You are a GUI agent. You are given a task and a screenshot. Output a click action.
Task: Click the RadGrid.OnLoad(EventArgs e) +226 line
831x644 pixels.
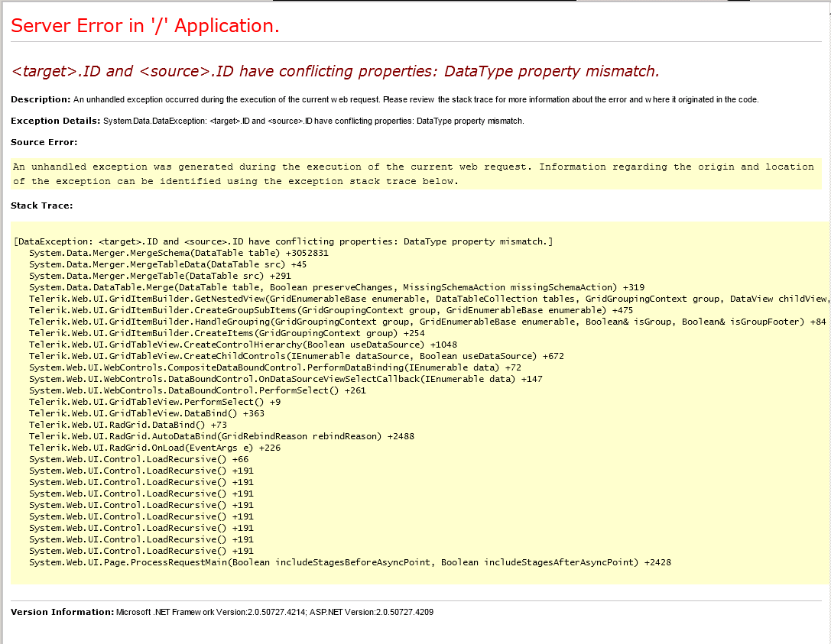click(154, 448)
